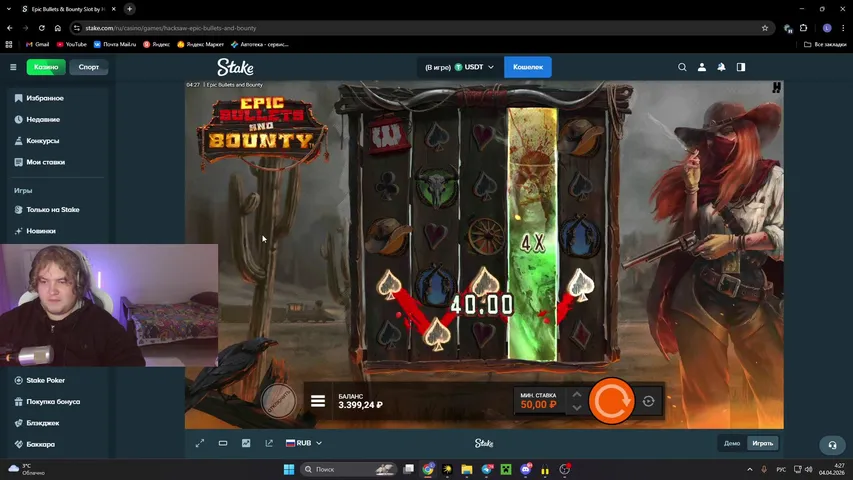
Task: Switch to Демо mode
Action: [x=732, y=443]
